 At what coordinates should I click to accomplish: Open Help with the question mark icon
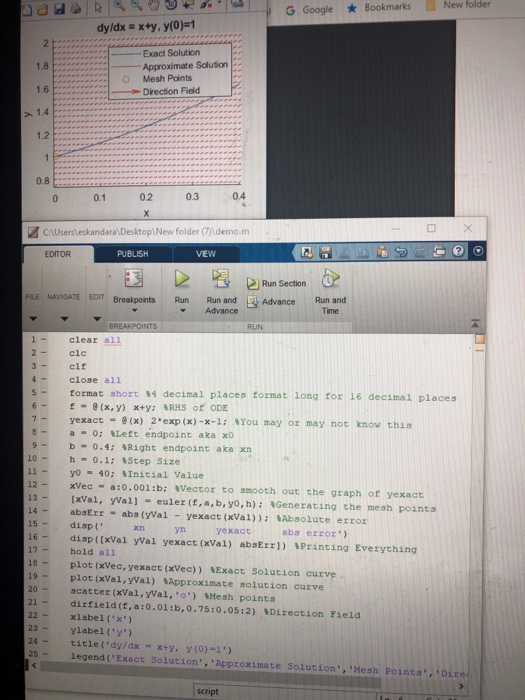[458, 251]
